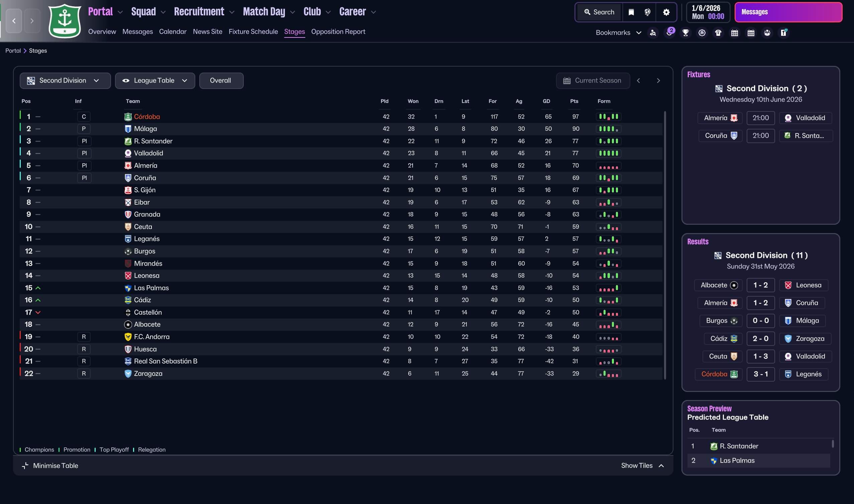Image resolution: width=854 pixels, height=504 pixels.
Task: Switch to the Fixture Schedule tab
Action: coord(253,31)
